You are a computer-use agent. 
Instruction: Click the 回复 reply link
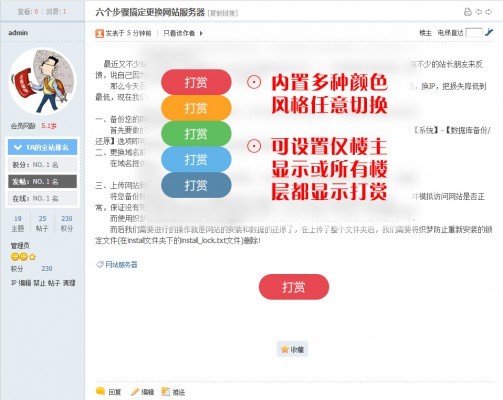115,392
